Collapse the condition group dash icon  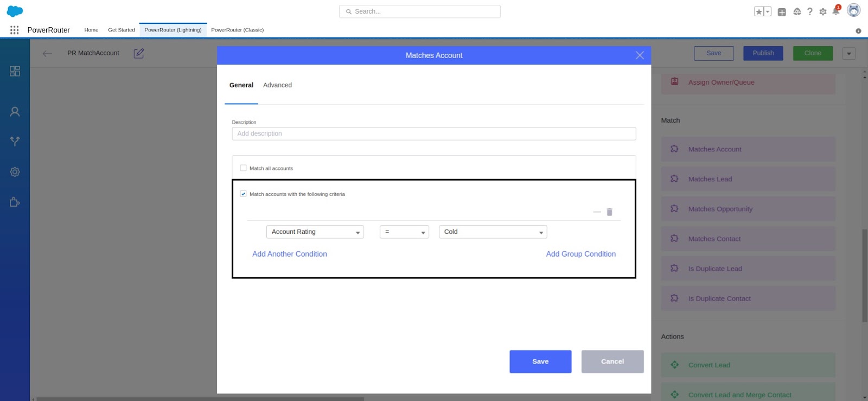[x=597, y=212]
